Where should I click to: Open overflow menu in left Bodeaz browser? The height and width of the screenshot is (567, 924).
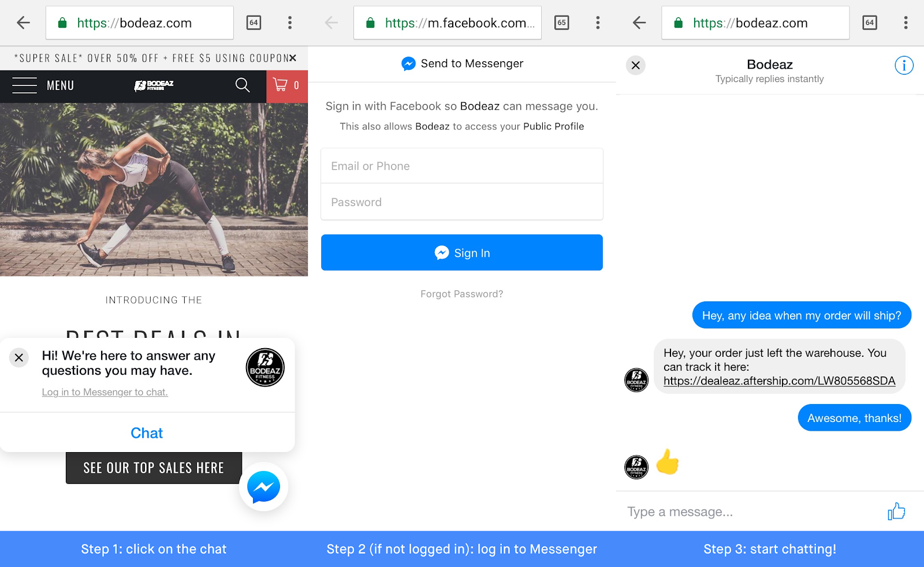290,23
